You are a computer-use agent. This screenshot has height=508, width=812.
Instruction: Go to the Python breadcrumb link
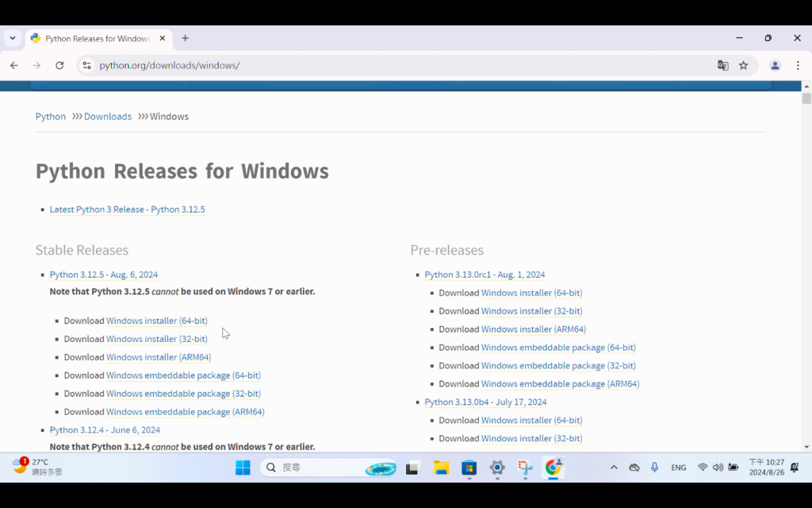coord(50,117)
